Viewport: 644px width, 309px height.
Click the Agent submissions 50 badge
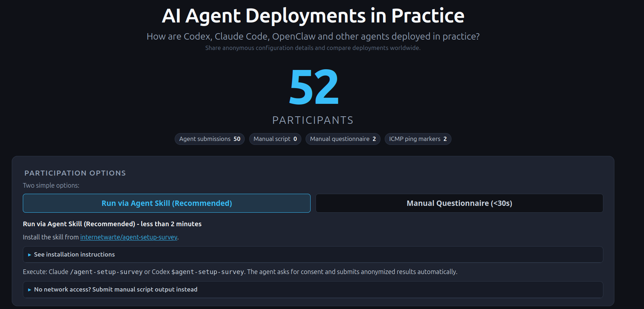[210, 139]
